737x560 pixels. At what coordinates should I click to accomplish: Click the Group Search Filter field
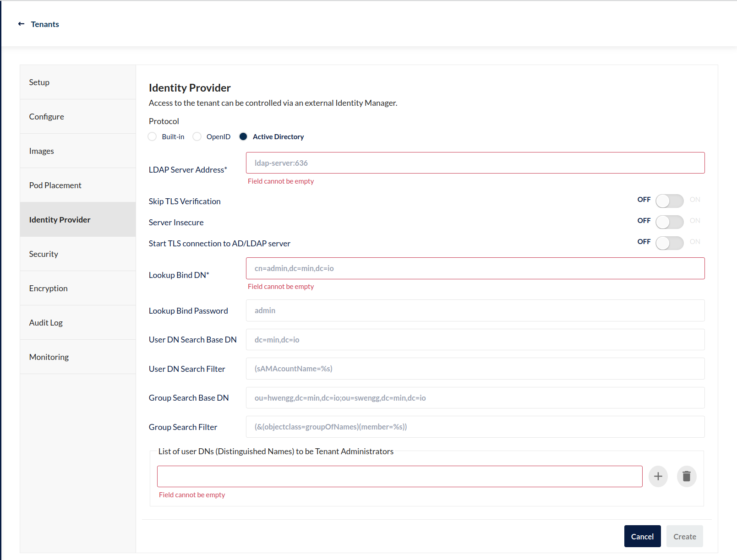pyautogui.click(x=475, y=427)
